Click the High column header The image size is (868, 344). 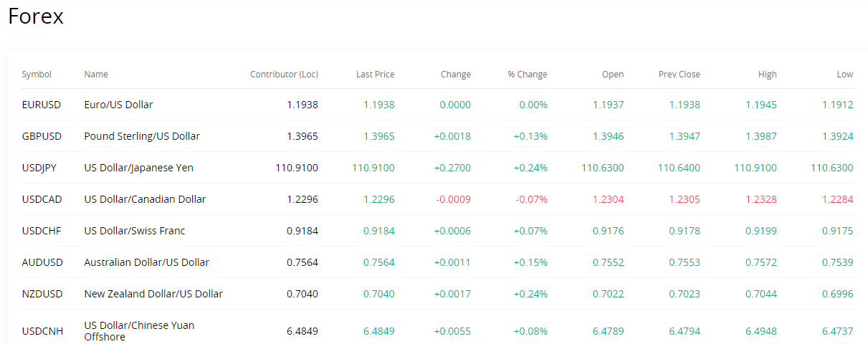(767, 75)
